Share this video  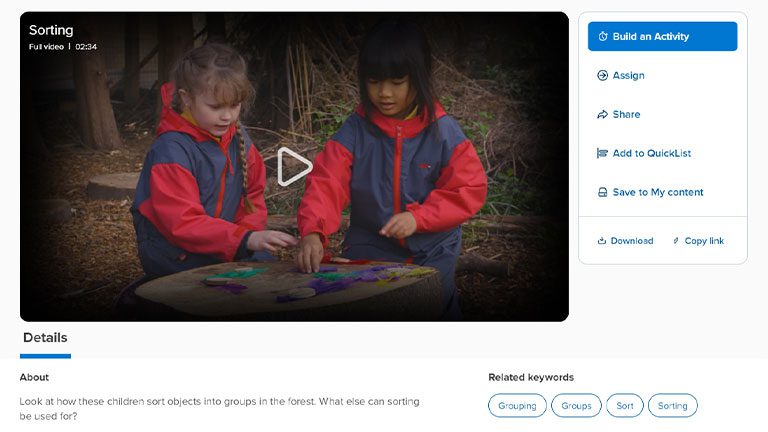(x=619, y=114)
